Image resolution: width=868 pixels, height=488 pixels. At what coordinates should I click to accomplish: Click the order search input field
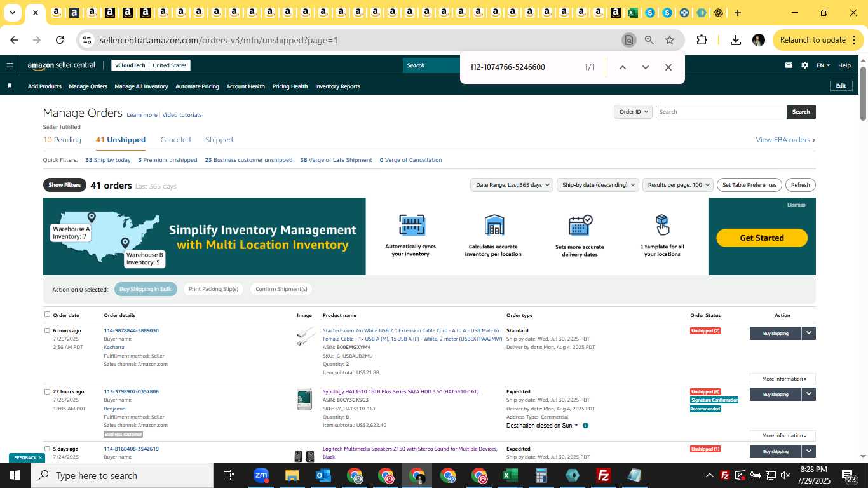pyautogui.click(x=721, y=112)
